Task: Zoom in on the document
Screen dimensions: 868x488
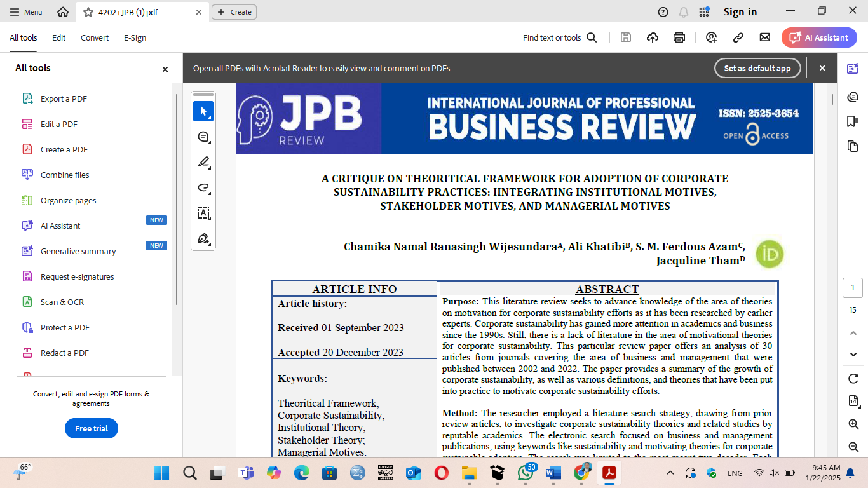Action: (853, 424)
